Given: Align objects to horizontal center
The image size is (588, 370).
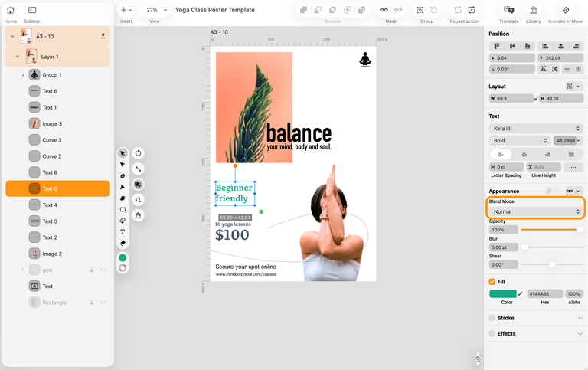Looking at the screenshot, I should 560,46.
